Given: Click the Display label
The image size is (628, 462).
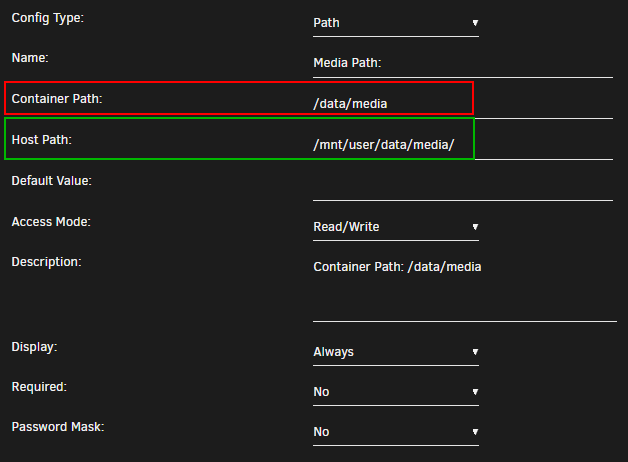Looking at the screenshot, I should pyautogui.click(x=35, y=347).
